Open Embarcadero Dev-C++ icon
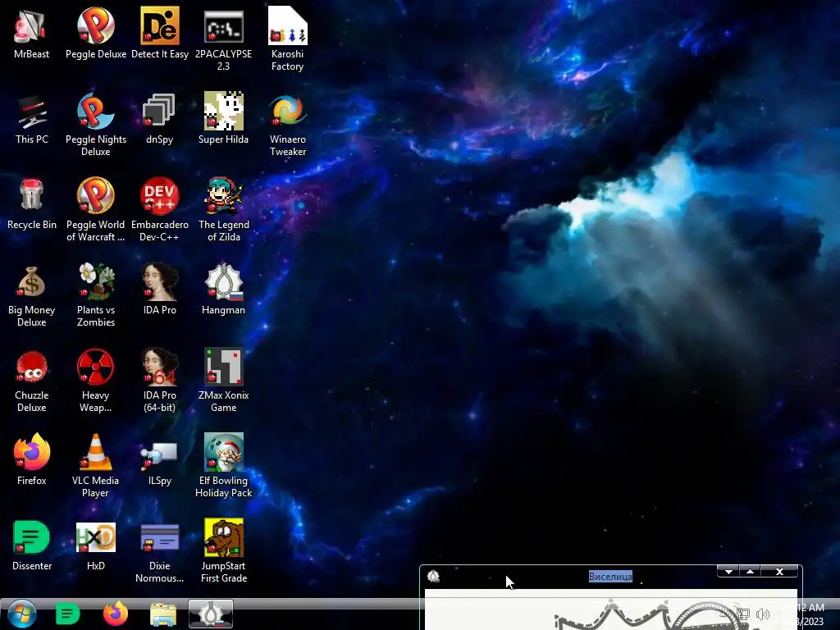This screenshot has height=630, width=840. pos(160,209)
